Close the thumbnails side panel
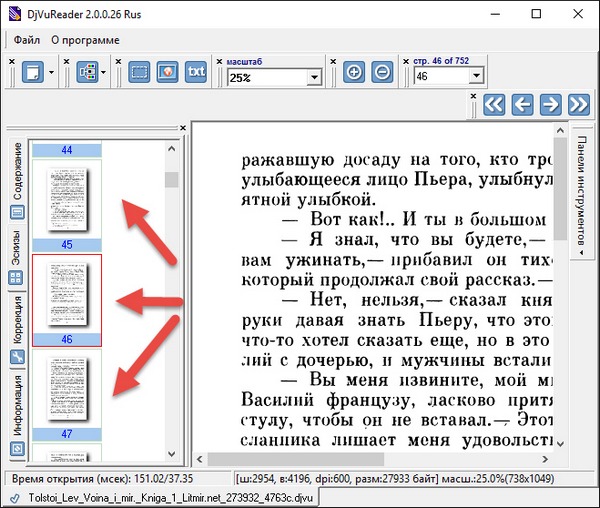600x508 pixels. tap(183, 128)
